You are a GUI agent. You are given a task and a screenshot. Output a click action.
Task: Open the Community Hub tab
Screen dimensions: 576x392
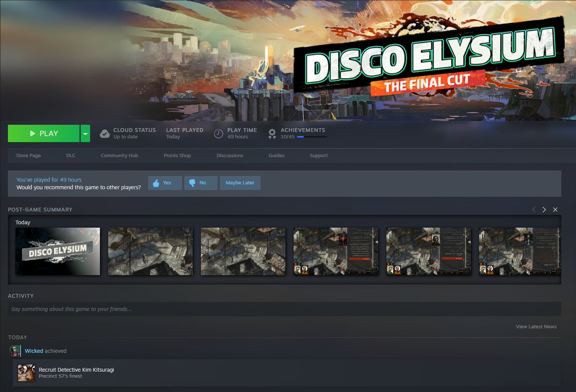coord(120,155)
